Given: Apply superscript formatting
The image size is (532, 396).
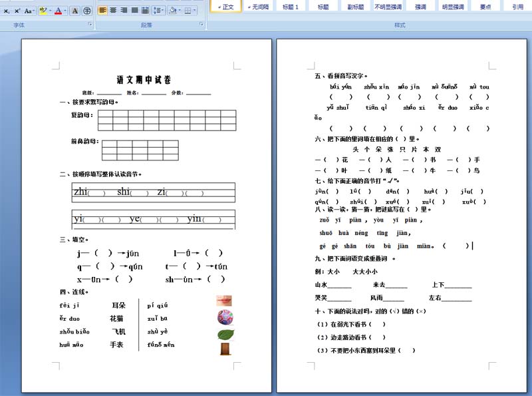Looking at the screenshot, I should (17, 11).
